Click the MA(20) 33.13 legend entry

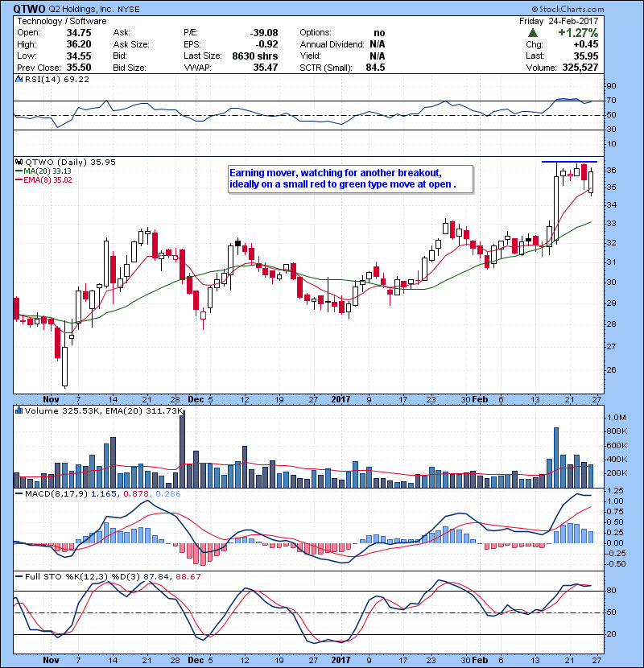point(44,171)
